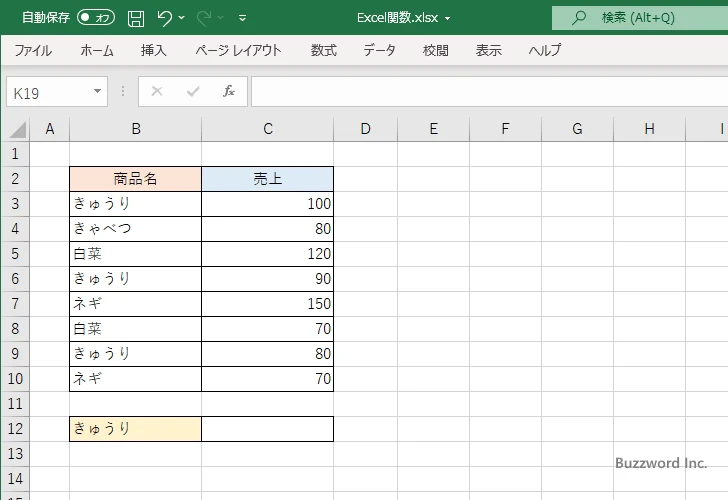Select cell containing きゃべつ
This screenshot has height=500, width=728.
(x=136, y=229)
